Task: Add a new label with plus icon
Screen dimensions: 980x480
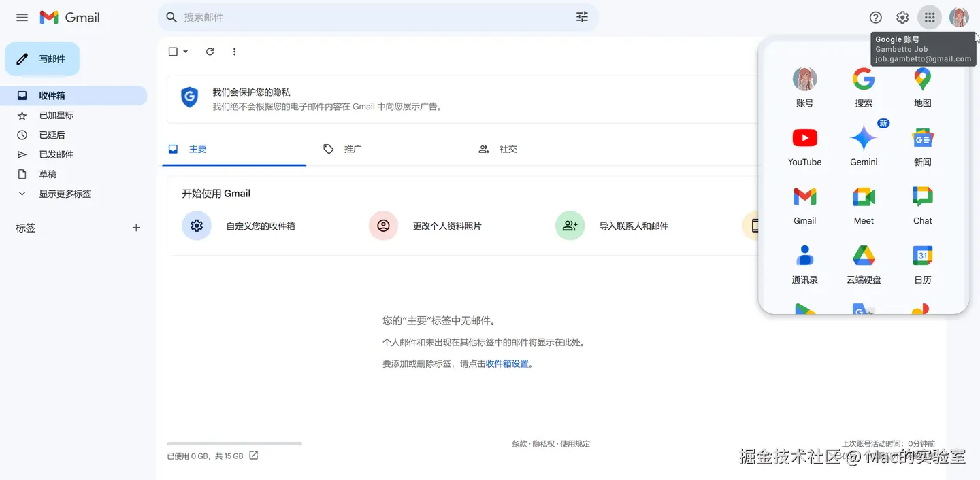Action: pos(136,228)
